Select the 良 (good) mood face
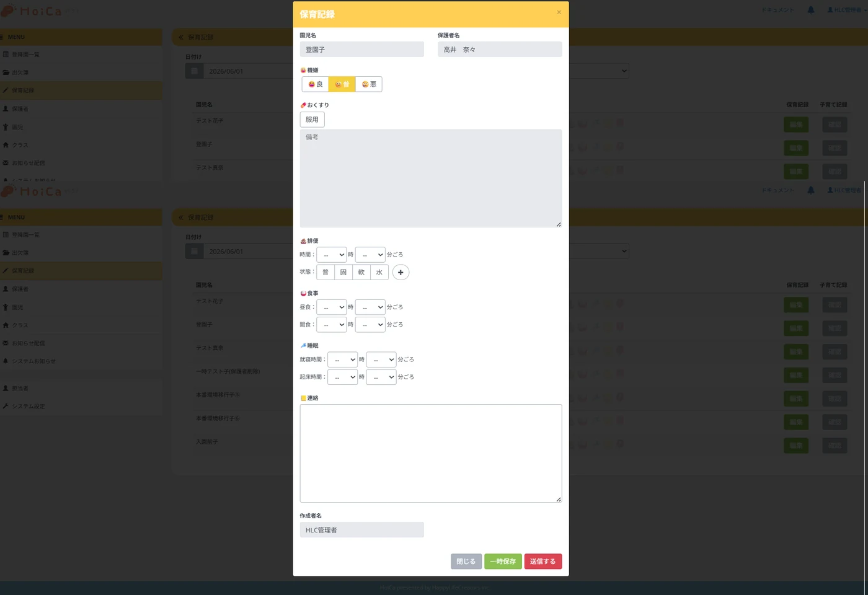Viewport: 868px width, 595px height. [316, 84]
